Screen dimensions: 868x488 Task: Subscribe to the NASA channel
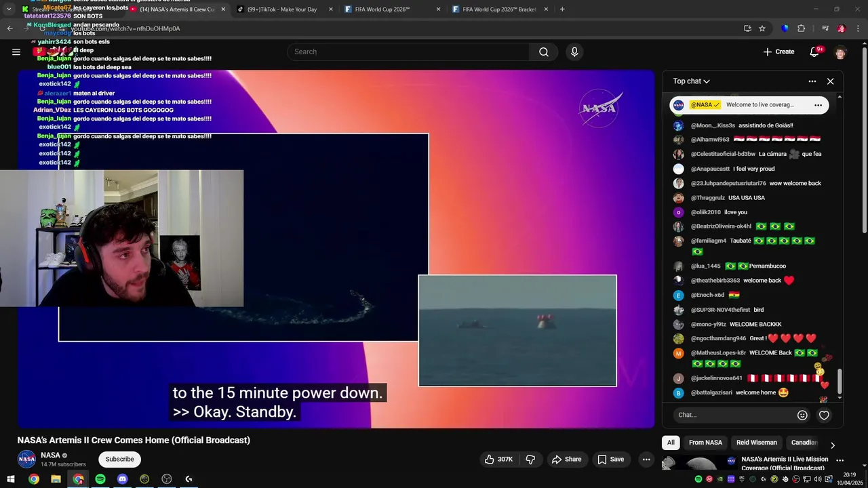click(x=119, y=460)
